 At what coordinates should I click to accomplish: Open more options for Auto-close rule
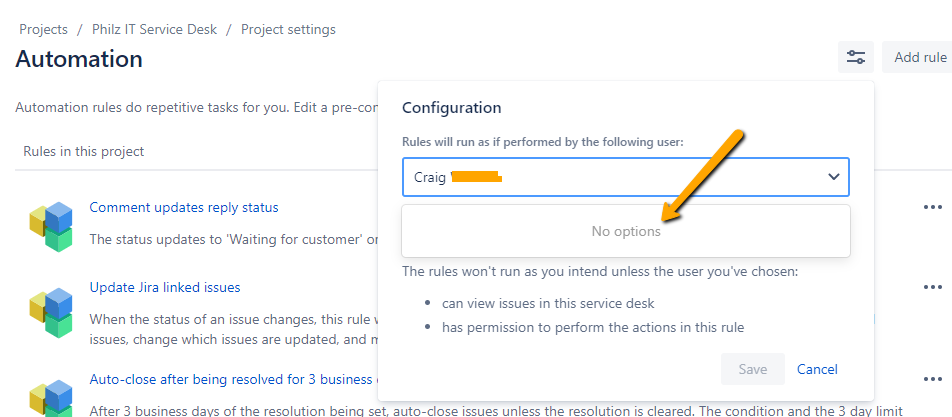point(933,379)
